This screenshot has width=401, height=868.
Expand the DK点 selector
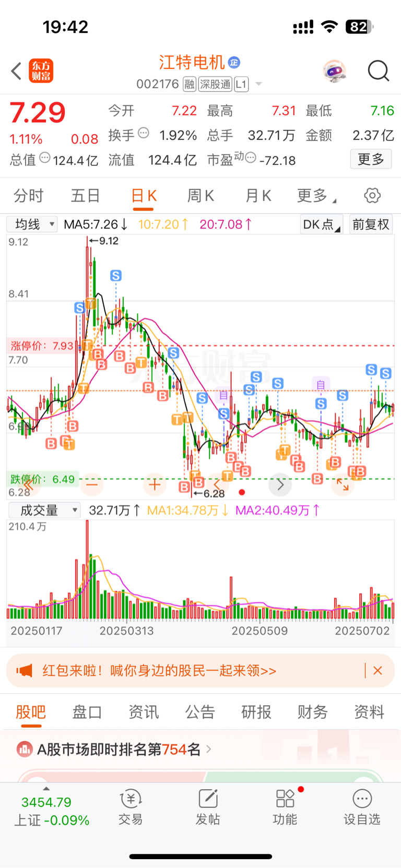[321, 224]
